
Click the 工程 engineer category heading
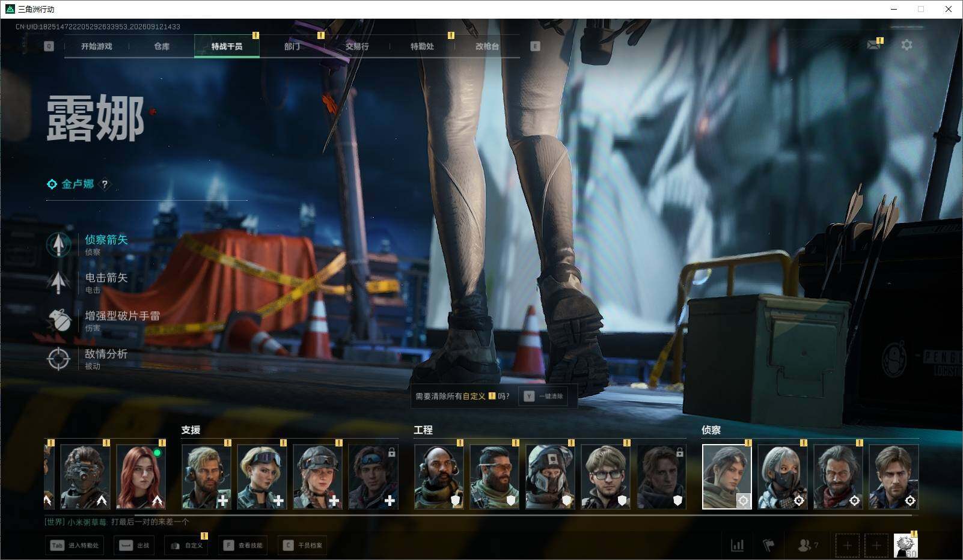(x=423, y=430)
